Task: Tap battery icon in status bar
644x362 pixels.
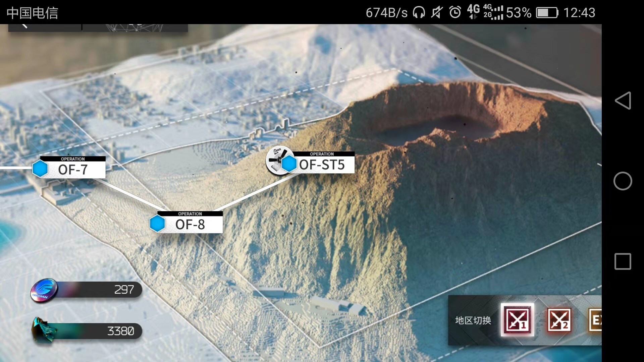Action: pos(547,13)
